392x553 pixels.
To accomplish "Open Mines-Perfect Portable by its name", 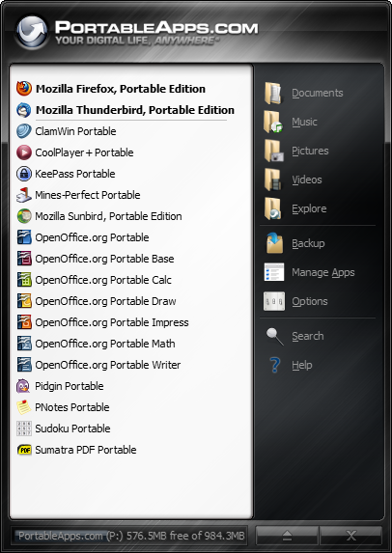I will pyautogui.click(x=88, y=195).
